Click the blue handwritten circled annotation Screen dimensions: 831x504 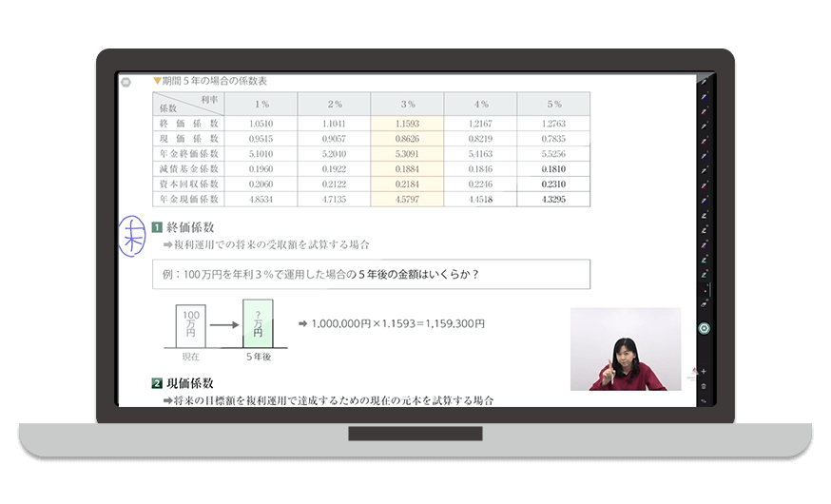(x=132, y=235)
